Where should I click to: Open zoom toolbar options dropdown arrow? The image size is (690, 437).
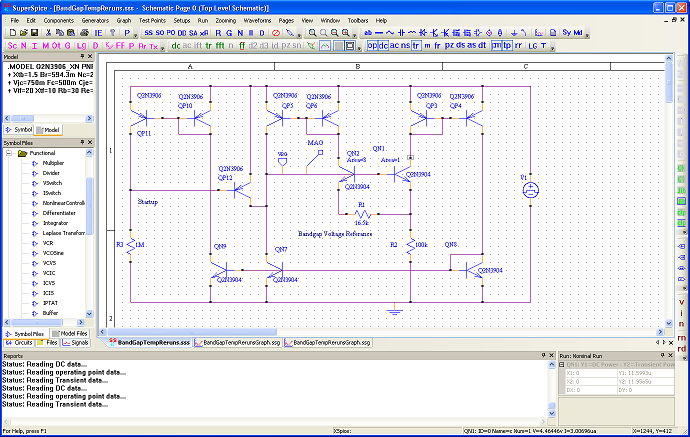354,35
